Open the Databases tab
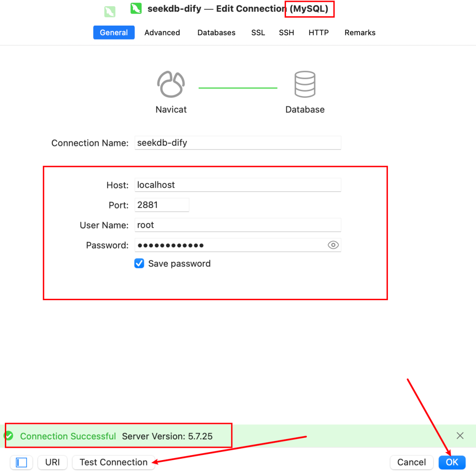Image resolution: width=476 pixels, height=476 pixels. 216,33
